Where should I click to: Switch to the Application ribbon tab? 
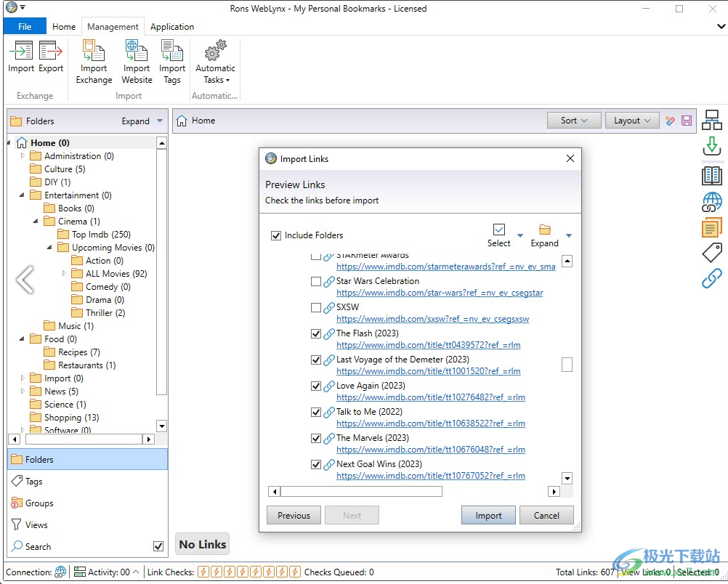[x=172, y=27]
